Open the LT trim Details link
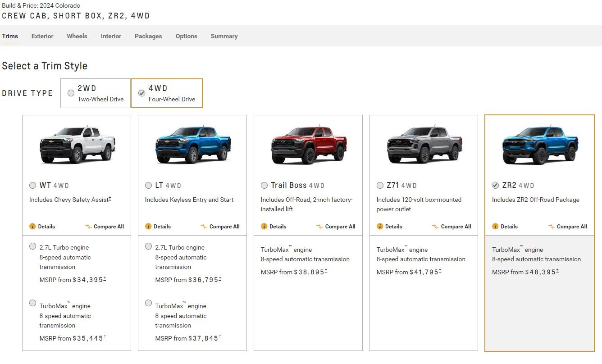This screenshot has width=602, height=364. (x=162, y=227)
